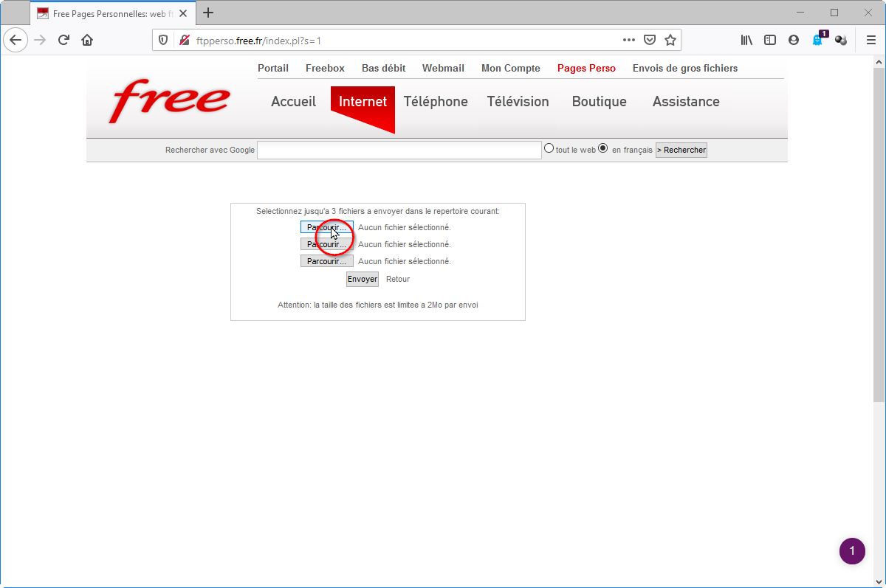Image resolution: width=886 pixels, height=588 pixels.
Task: Open the Internet tab
Action: point(363,102)
